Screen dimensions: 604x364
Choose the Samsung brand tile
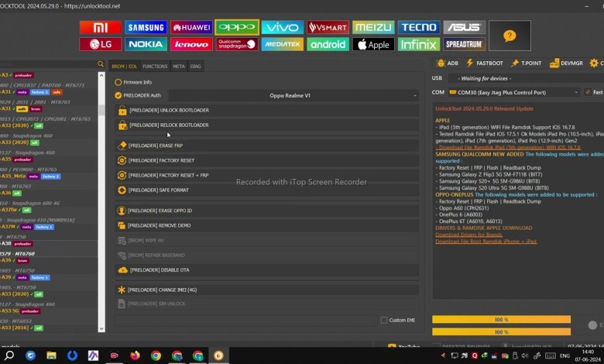(x=146, y=27)
